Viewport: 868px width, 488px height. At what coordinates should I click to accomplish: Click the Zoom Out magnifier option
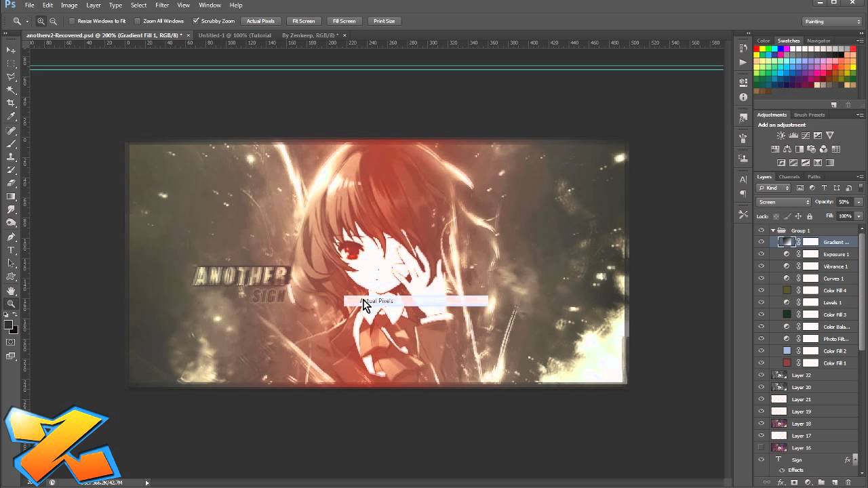(53, 21)
